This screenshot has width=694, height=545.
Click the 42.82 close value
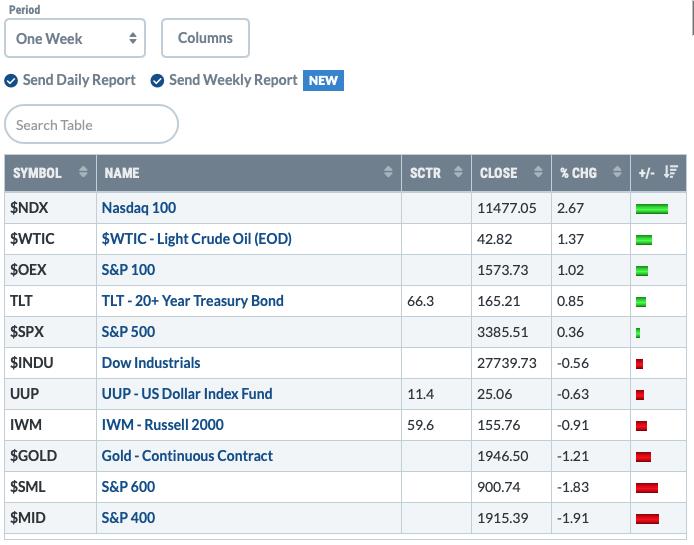[x=494, y=239]
